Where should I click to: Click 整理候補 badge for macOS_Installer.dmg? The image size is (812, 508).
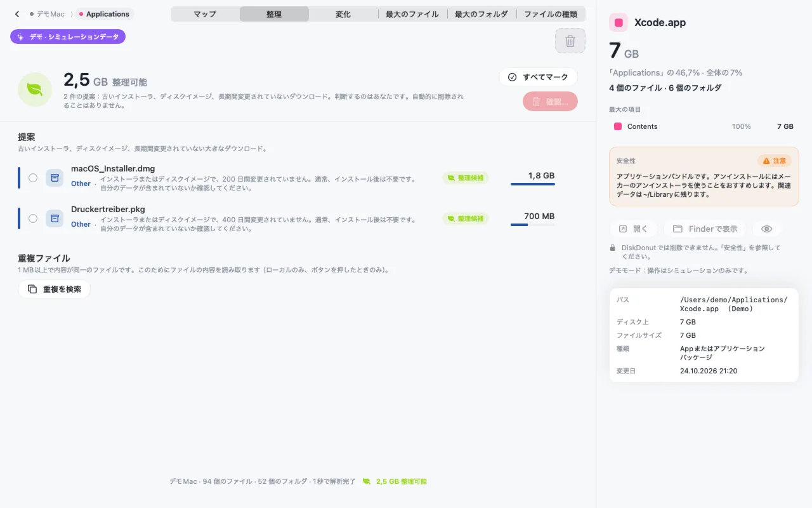coord(466,178)
